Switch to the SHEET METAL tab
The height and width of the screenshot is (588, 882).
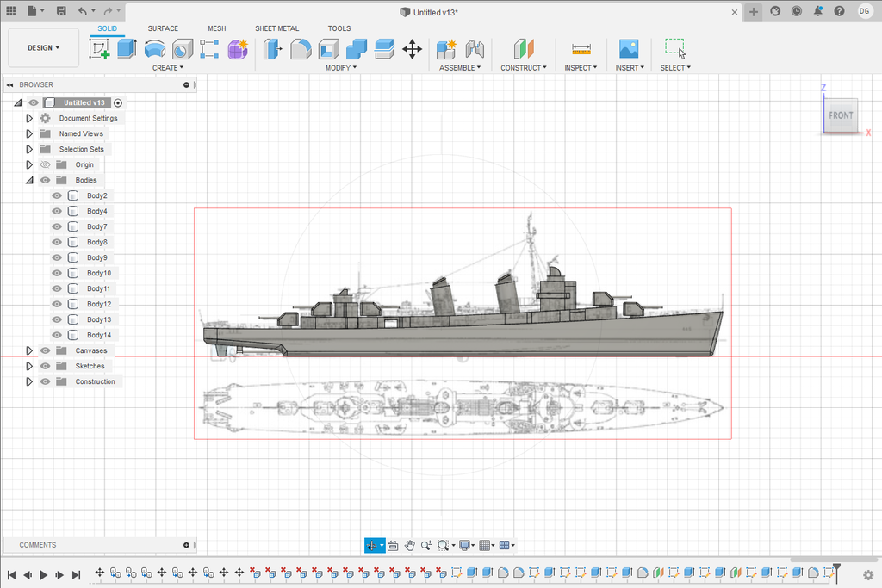[276, 28]
